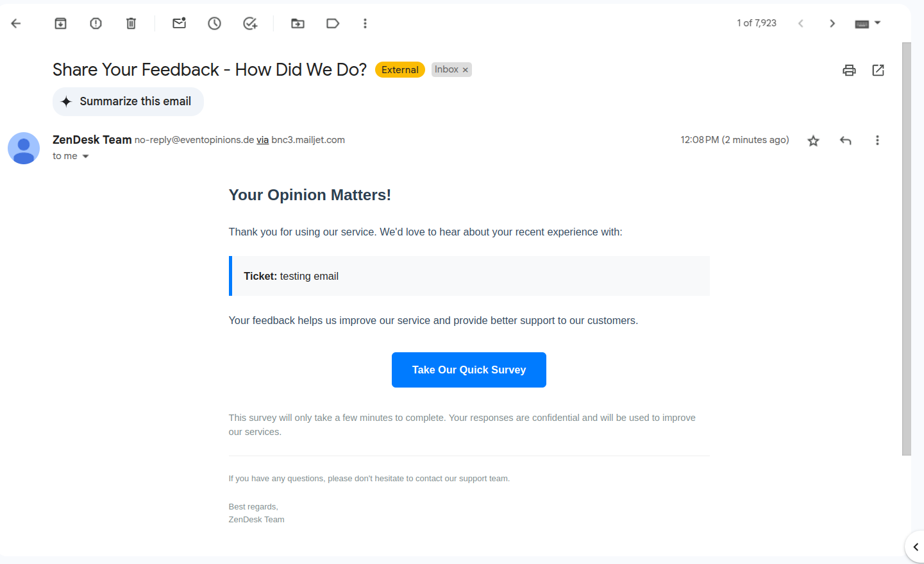Archive this email

coord(60,24)
